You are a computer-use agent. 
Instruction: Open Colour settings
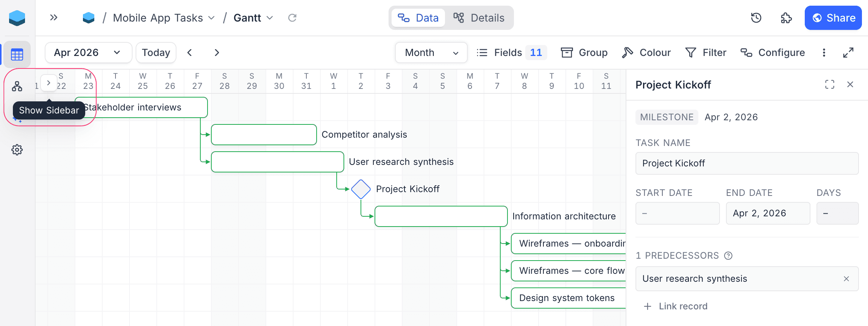tap(646, 53)
